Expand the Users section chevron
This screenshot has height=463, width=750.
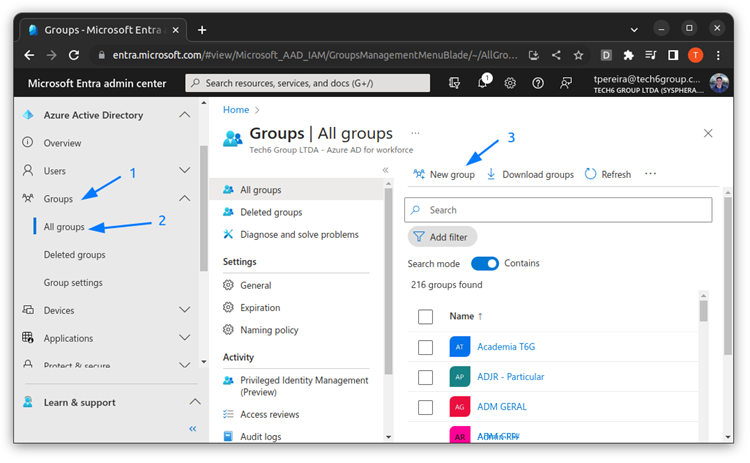tap(184, 171)
